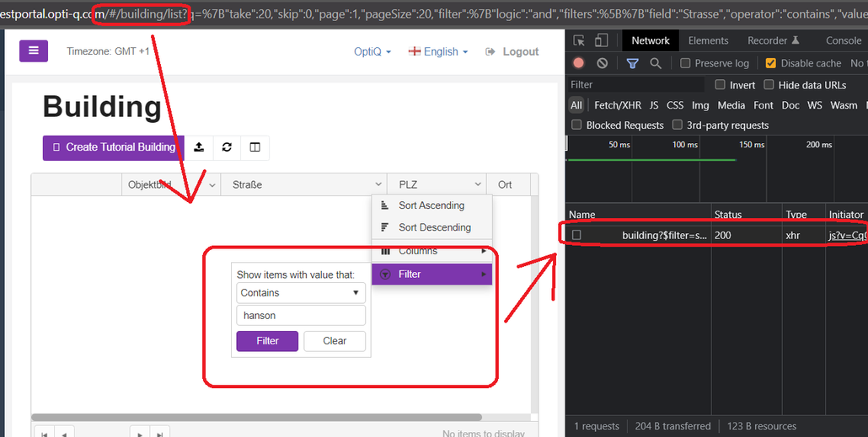
Task: Enable the Preserve log checkbox
Action: point(685,63)
